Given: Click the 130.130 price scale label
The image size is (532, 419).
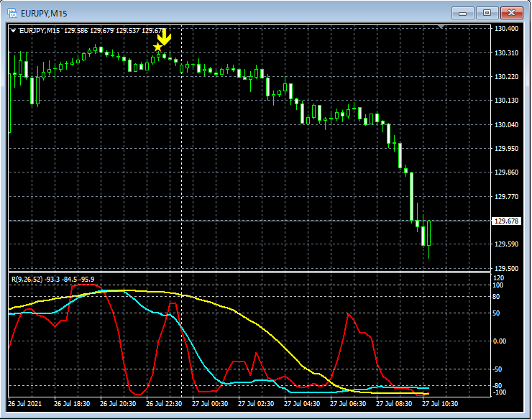Looking at the screenshot, I should [507, 101].
